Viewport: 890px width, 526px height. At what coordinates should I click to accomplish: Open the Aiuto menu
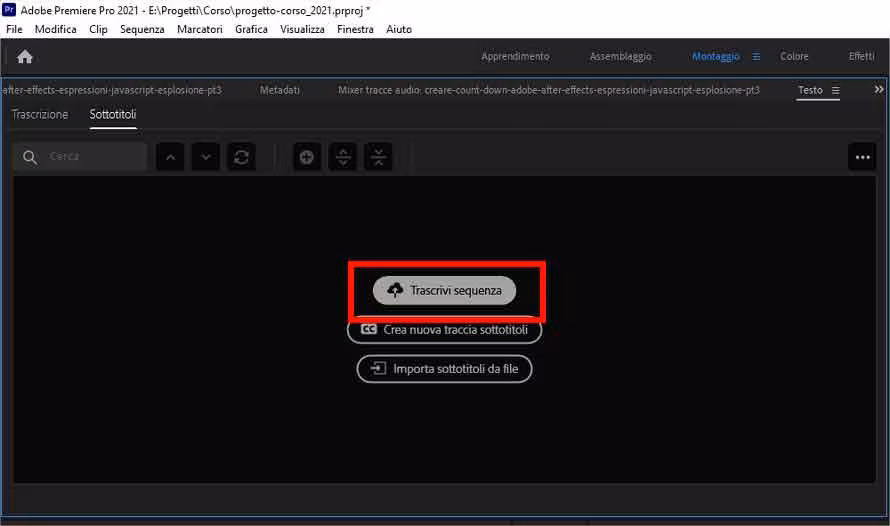[399, 30]
